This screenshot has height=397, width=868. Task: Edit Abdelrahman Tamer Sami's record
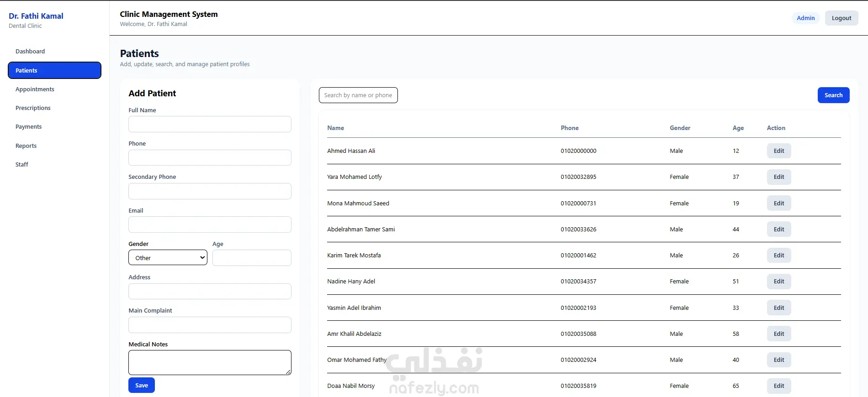[x=779, y=230]
